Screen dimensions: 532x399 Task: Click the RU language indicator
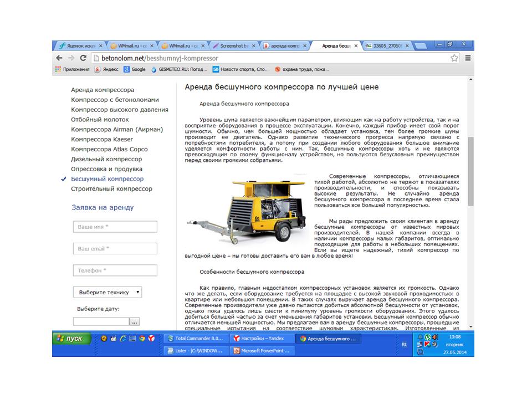pyautogui.click(x=405, y=344)
